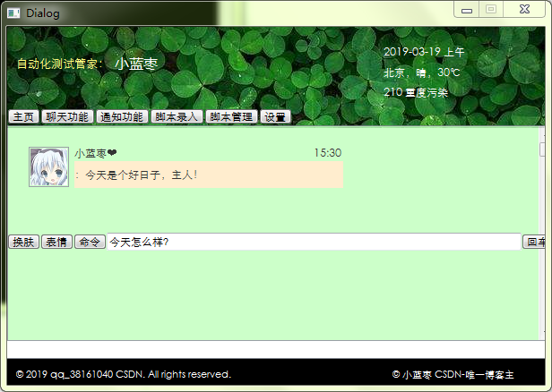Click the Dialog window title bar icon
Viewport: 552px width, 392px height.
[13, 13]
